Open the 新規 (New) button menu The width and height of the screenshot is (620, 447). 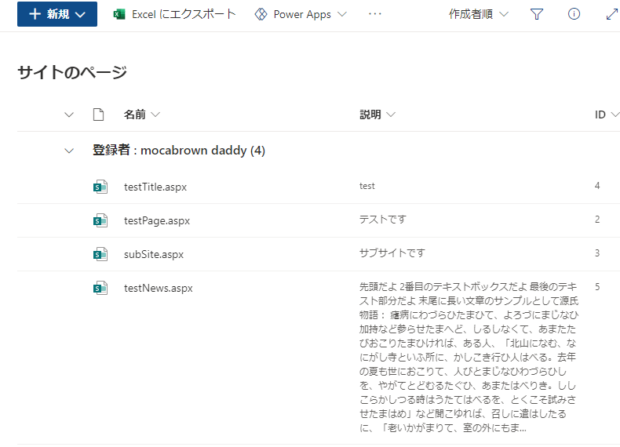pos(57,14)
